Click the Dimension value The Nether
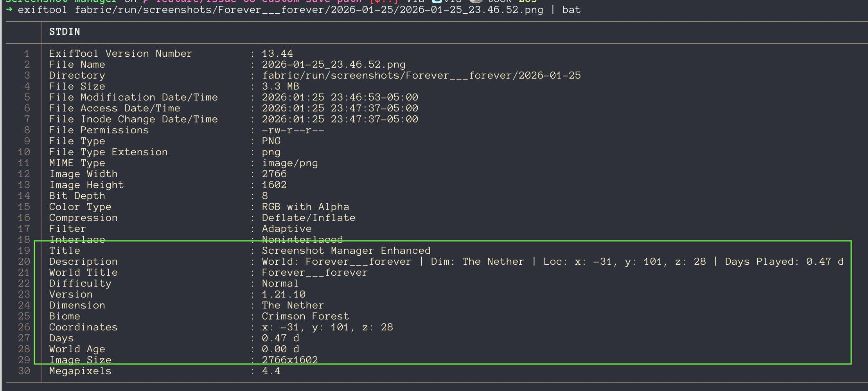Image resolution: width=868 pixels, height=391 pixels. pyautogui.click(x=293, y=305)
